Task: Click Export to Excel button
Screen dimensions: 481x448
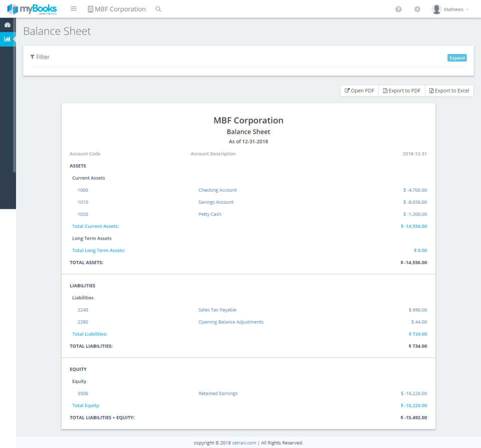Action: (x=449, y=91)
